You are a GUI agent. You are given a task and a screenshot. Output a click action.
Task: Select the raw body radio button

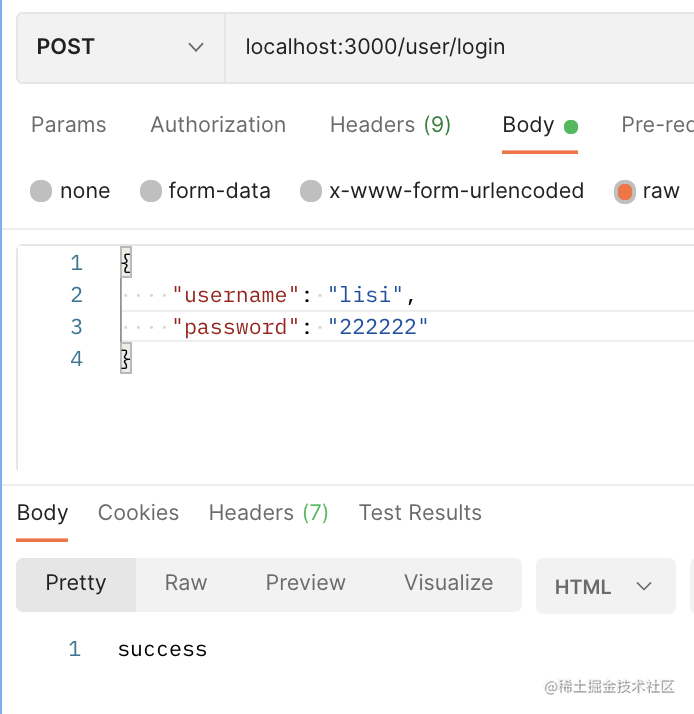[x=625, y=191]
